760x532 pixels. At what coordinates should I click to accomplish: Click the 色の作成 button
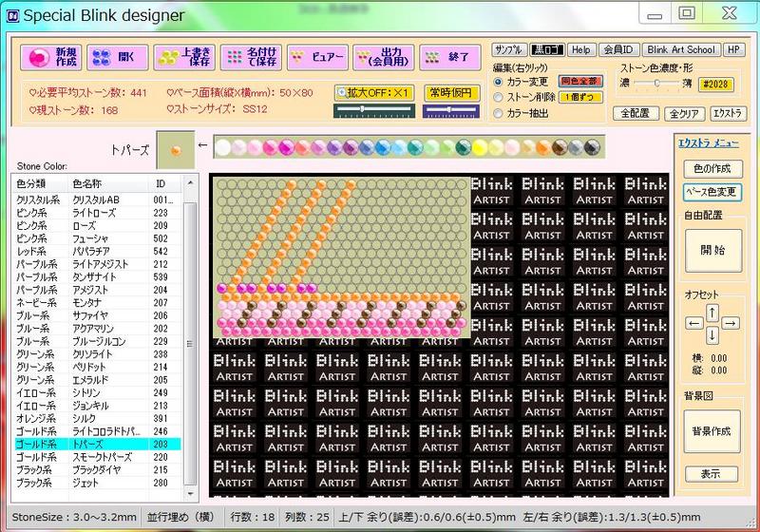[712, 168]
